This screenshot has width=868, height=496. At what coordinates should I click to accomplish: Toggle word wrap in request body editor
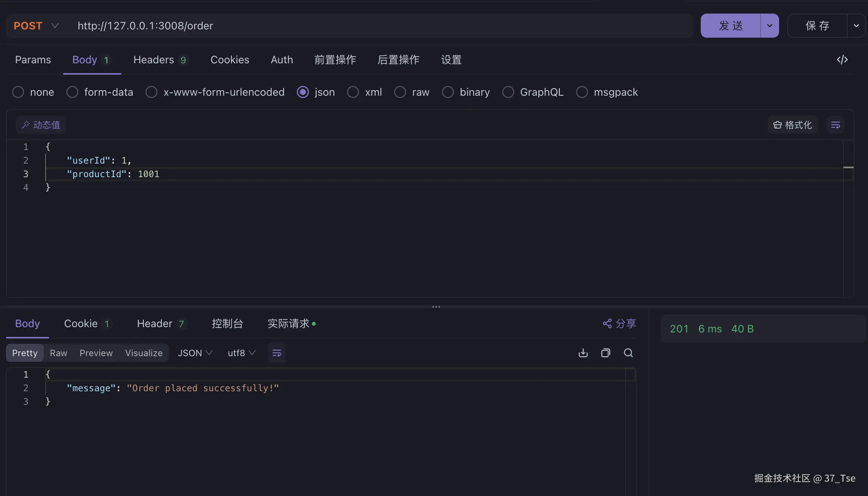[835, 125]
